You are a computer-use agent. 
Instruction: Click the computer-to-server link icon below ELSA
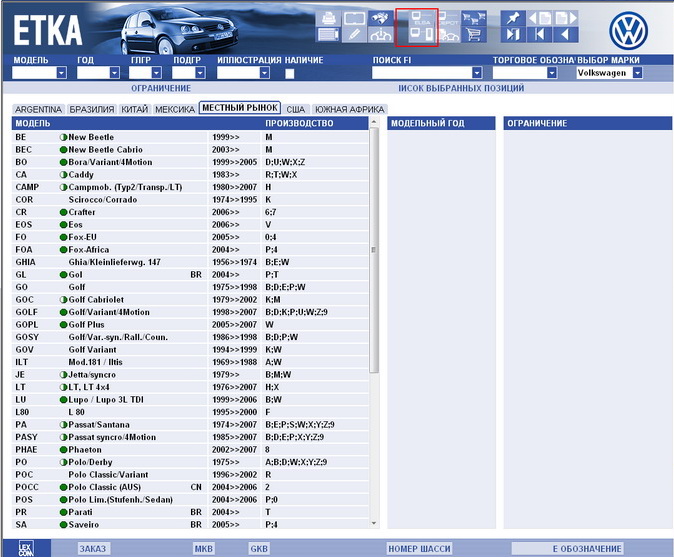pos(422,34)
